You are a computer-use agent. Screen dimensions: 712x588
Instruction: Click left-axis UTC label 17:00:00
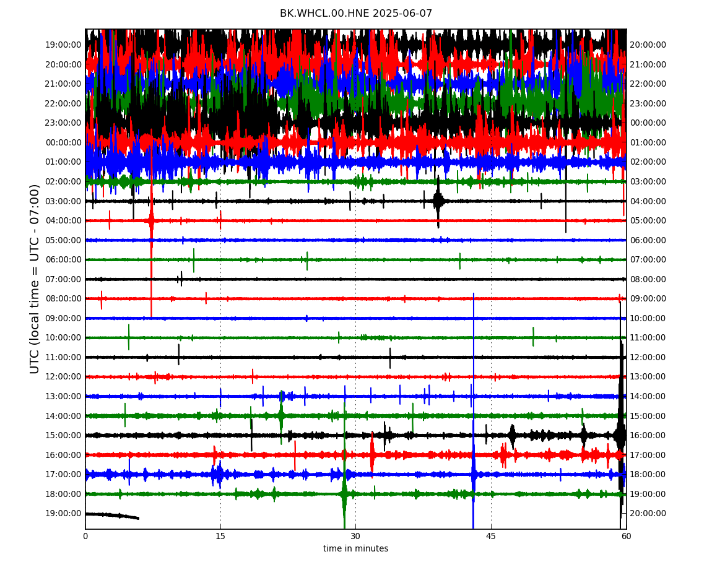coord(63,475)
